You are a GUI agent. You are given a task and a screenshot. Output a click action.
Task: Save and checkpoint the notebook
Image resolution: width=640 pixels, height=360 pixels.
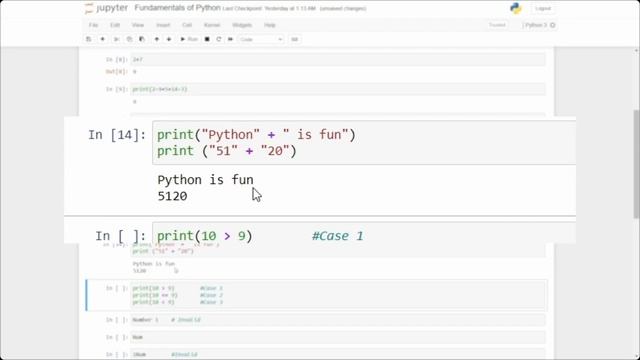click(89, 39)
